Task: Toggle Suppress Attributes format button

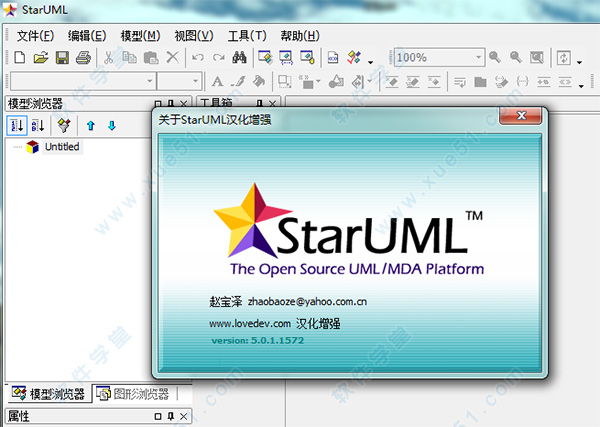Action: (x=391, y=81)
